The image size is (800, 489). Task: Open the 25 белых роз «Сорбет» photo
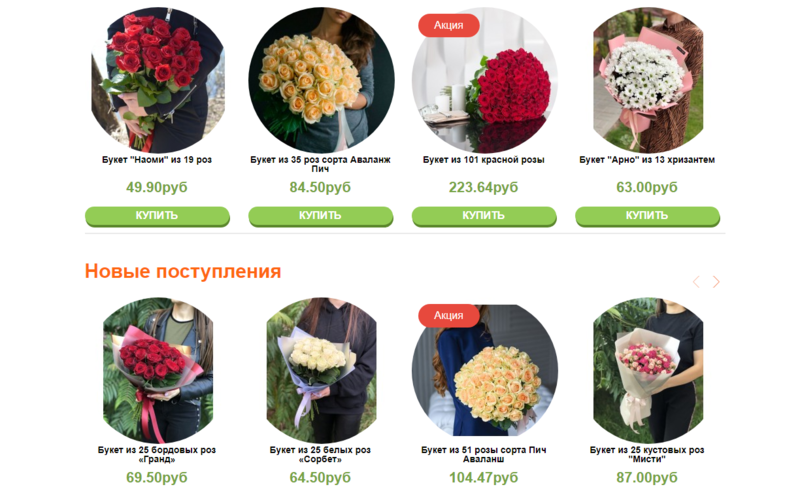pos(321,370)
